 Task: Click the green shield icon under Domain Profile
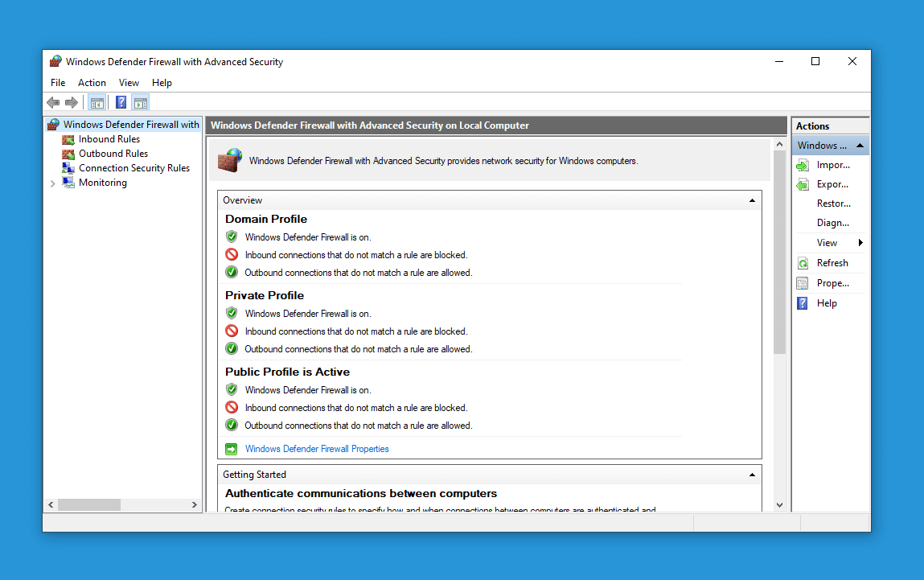coord(232,237)
